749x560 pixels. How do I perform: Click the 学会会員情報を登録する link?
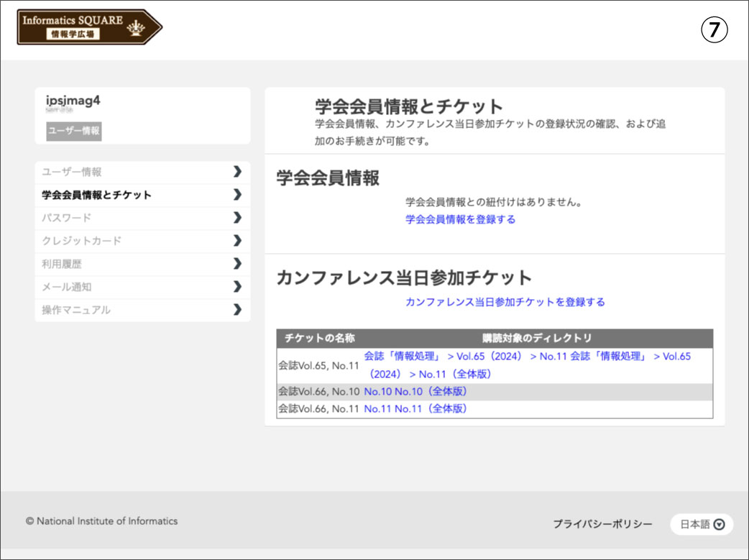(x=460, y=219)
